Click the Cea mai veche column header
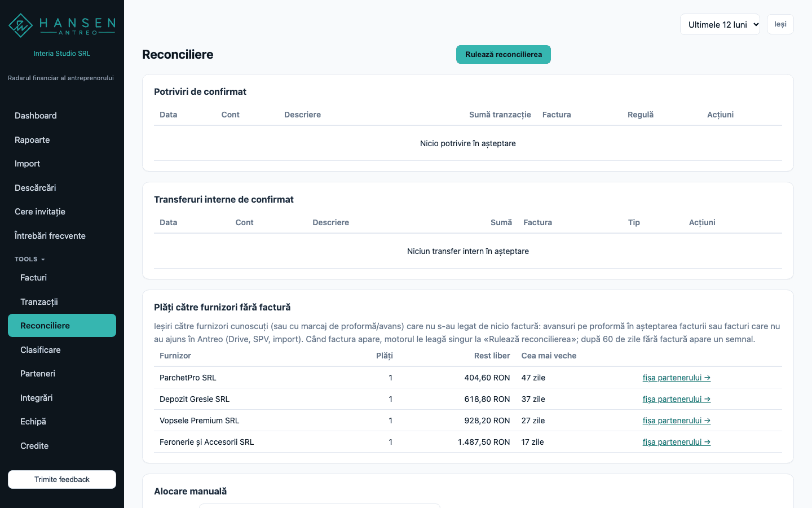 point(549,356)
